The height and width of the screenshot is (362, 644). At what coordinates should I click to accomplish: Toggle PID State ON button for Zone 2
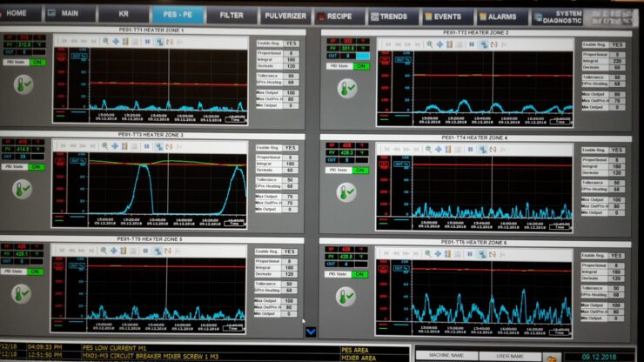pos(361,66)
